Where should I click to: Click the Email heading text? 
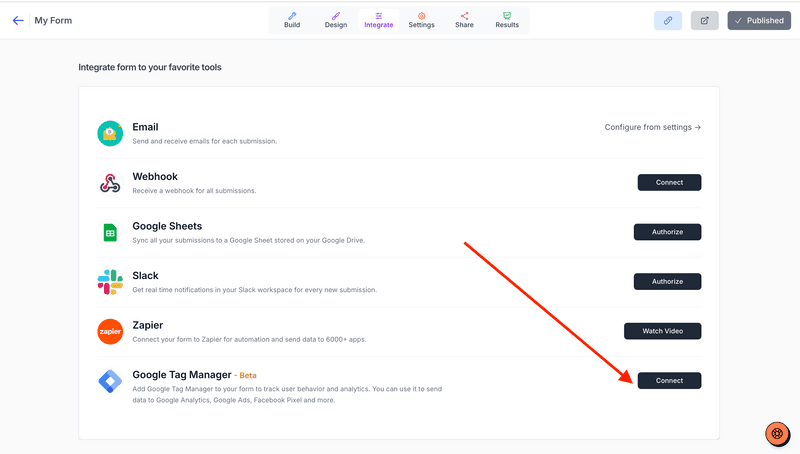point(145,127)
